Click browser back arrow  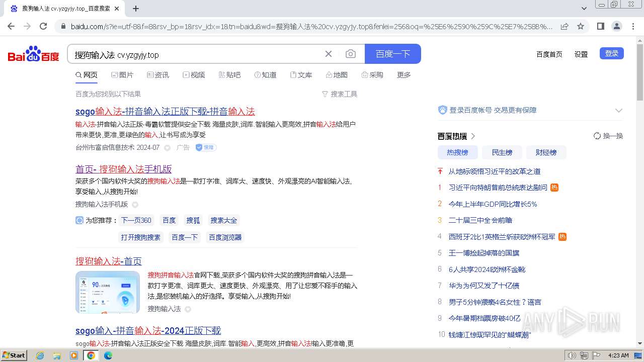(x=11, y=26)
